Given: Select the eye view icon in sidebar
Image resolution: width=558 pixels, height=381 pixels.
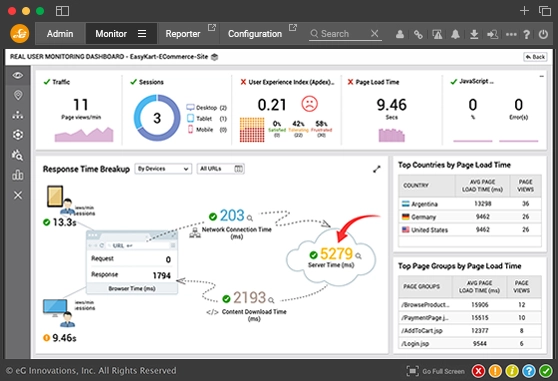Looking at the screenshot, I should [x=18, y=75].
